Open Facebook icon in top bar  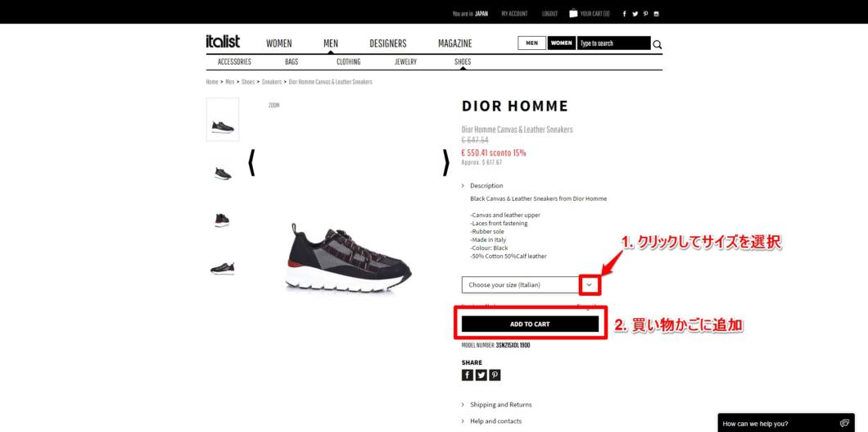coord(625,14)
